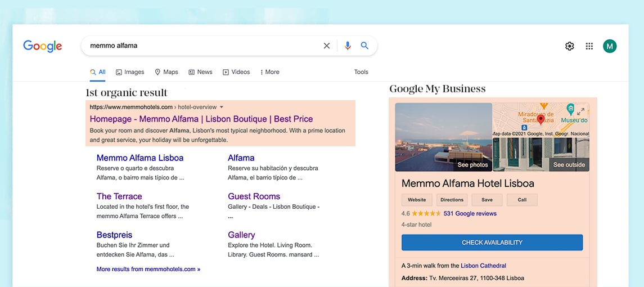This screenshot has height=287, width=644.
Task: Go to the Videos tab
Action: (236, 72)
